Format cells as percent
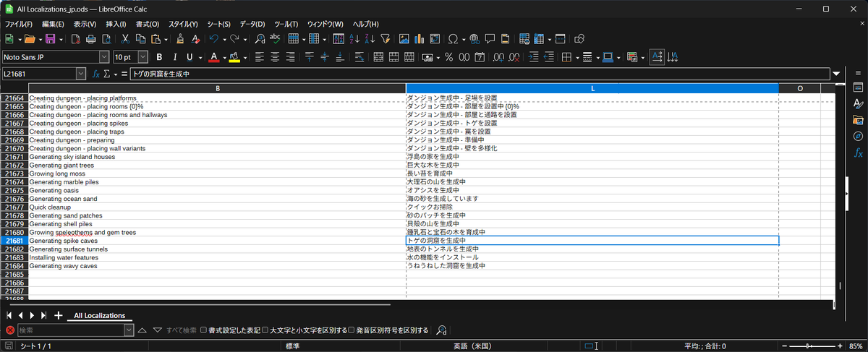Image resolution: width=868 pixels, height=352 pixels. coord(448,57)
